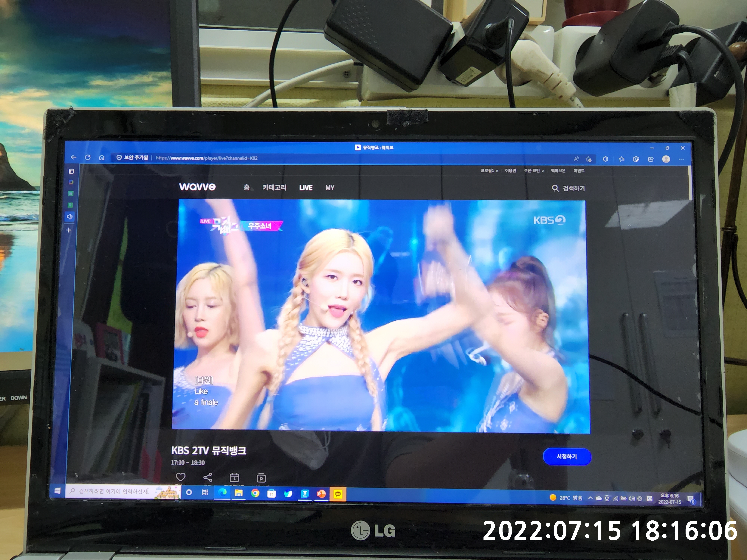Open the schedule calendar icon below the video
The image size is (747, 560).
coord(234,478)
